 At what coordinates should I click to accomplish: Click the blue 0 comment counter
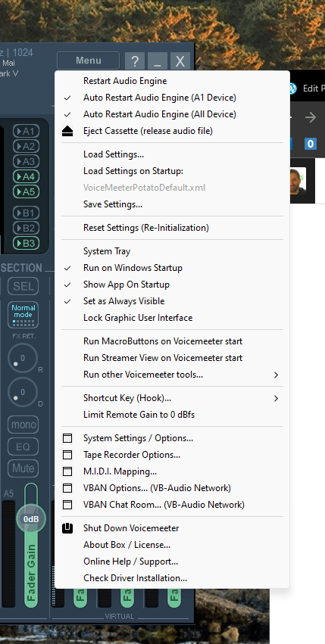click(311, 144)
